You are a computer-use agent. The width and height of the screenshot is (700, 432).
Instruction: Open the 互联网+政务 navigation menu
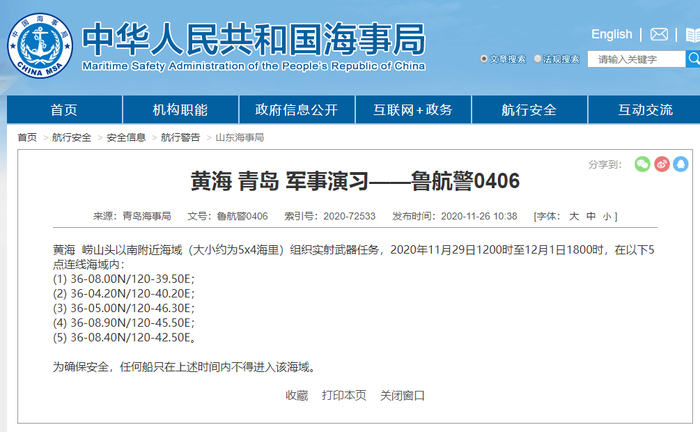tap(413, 109)
